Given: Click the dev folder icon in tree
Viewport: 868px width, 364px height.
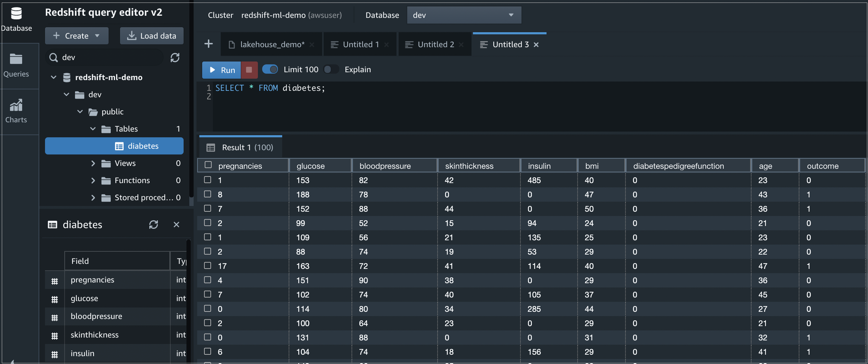Looking at the screenshot, I should [80, 95].
